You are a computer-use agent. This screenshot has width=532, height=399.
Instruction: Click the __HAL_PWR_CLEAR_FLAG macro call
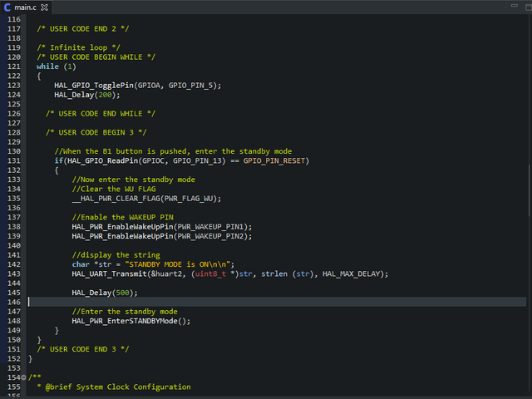pos(115,199)
